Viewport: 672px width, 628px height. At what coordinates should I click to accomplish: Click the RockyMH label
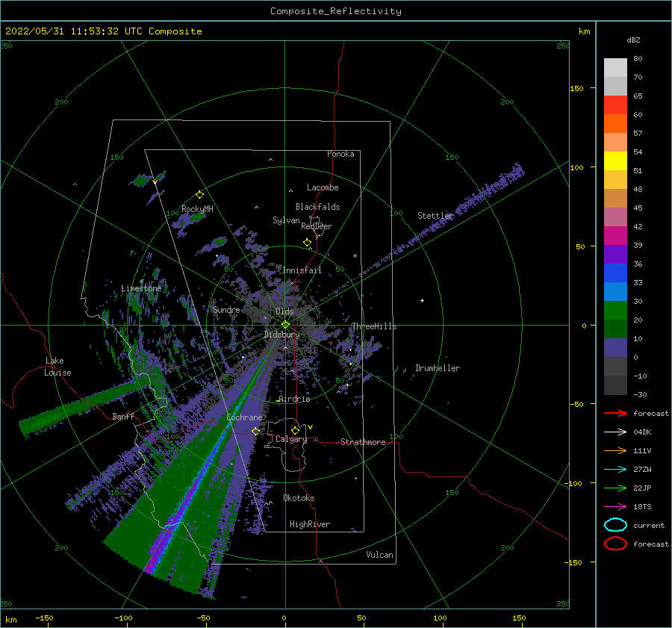tap(197, 209)
